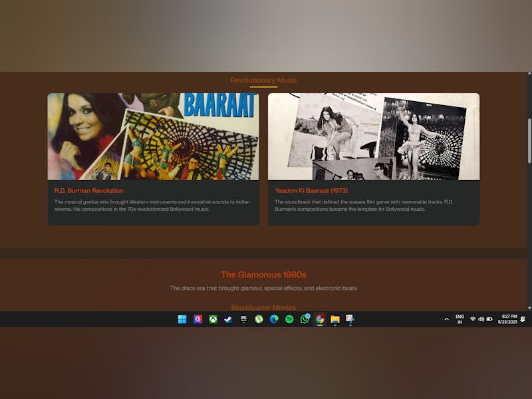The height and width of the screenshot is (399, 532).
Task: Click the R.D. Burman Revolution title
Action: (89, 191)
